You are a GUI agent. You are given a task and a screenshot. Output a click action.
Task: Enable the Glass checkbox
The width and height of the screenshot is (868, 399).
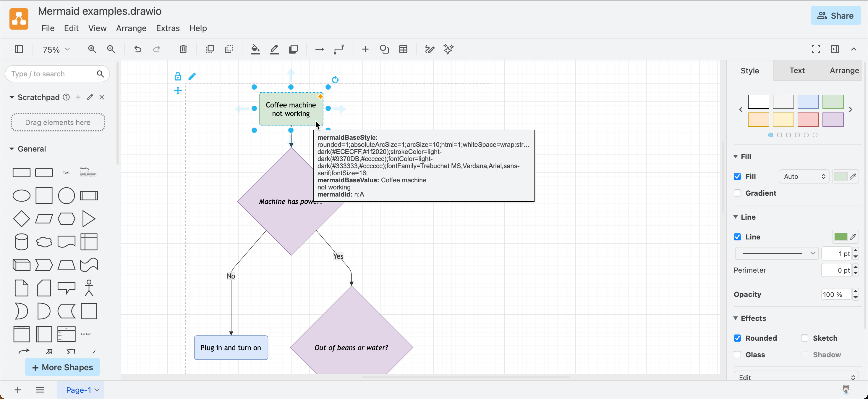tap(737, 355)
